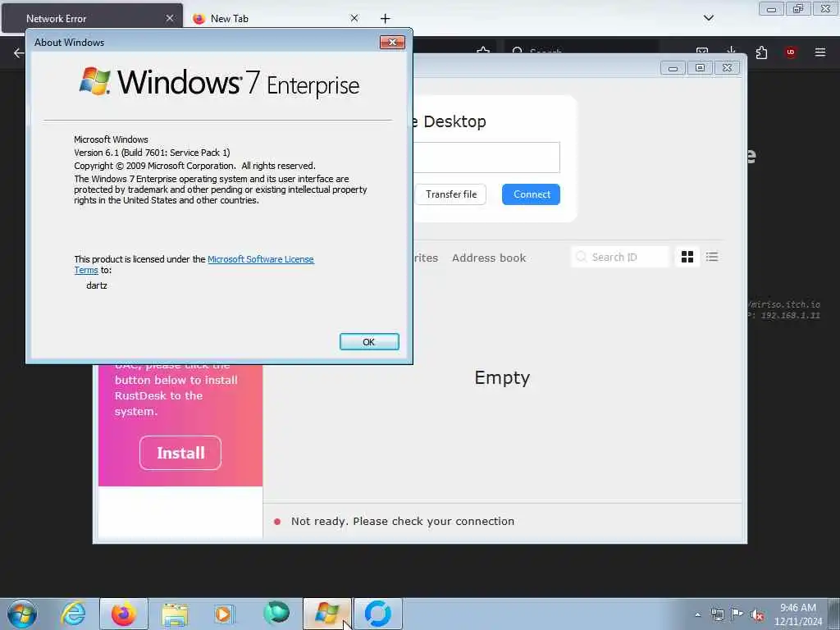Click OK in About Windows dialog

369,342
